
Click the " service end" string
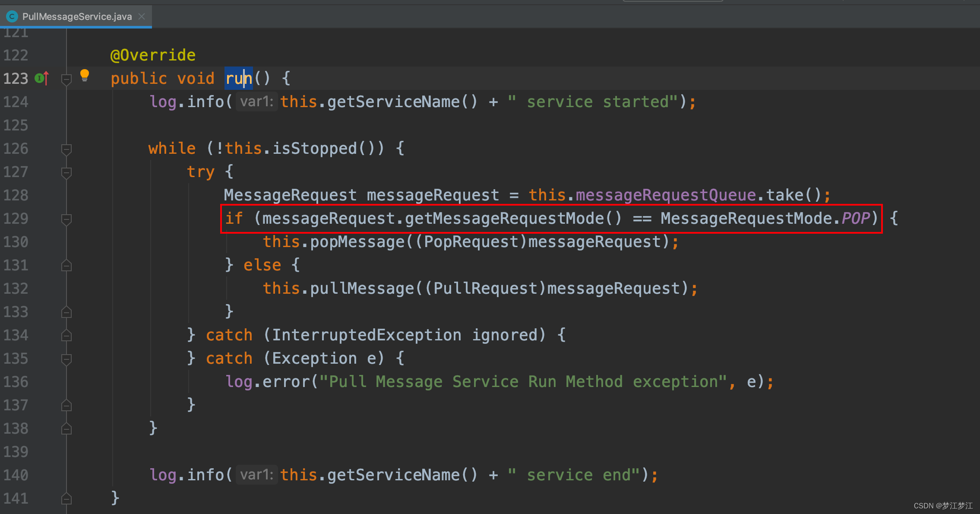point(573,475)
